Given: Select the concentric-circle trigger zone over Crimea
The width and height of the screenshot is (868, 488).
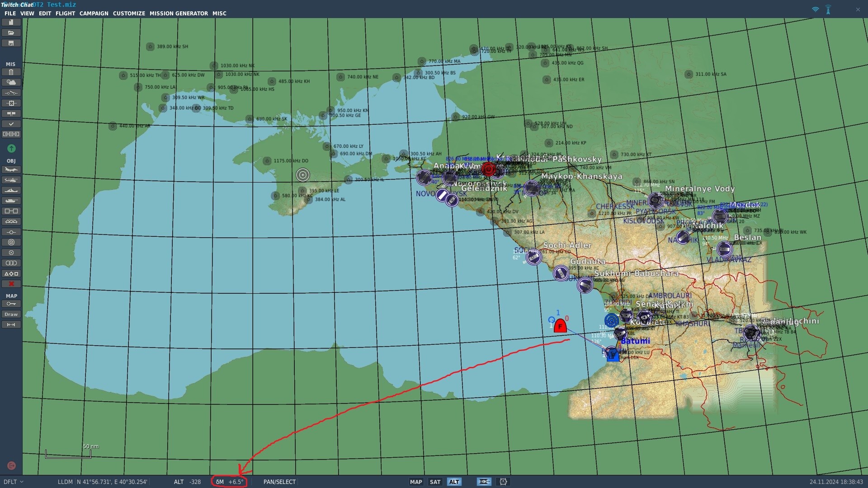Looking at the screenshot, I should click(303, 175).
